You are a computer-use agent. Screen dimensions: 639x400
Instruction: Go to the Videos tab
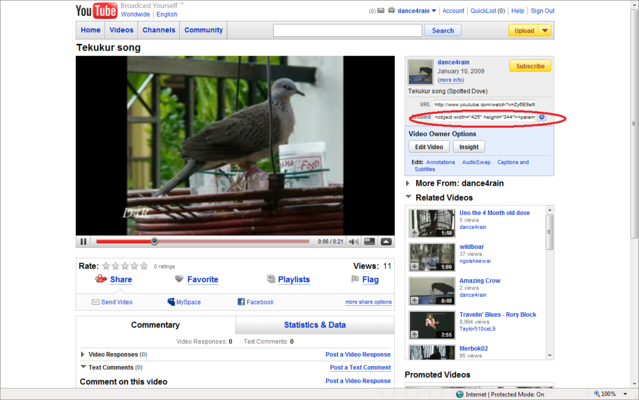[121, 30]
